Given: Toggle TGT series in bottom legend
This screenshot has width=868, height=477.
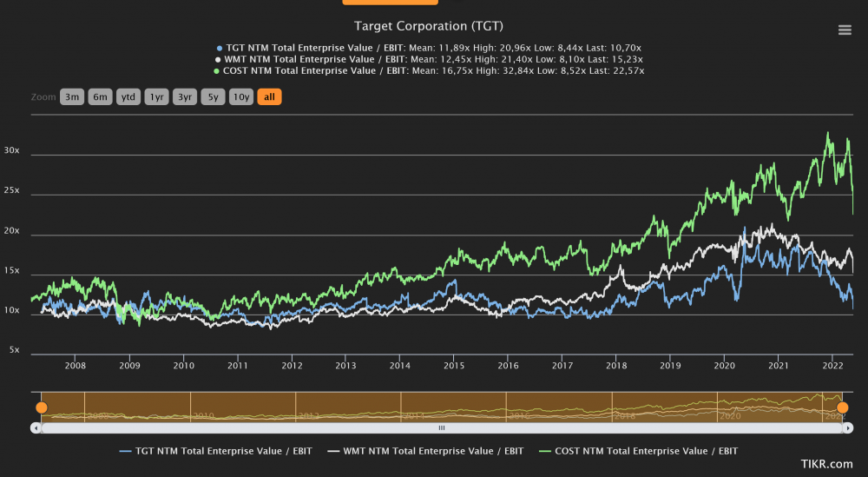Looking at the screenshot, I should pyautogui.click(x=216, y=451).
